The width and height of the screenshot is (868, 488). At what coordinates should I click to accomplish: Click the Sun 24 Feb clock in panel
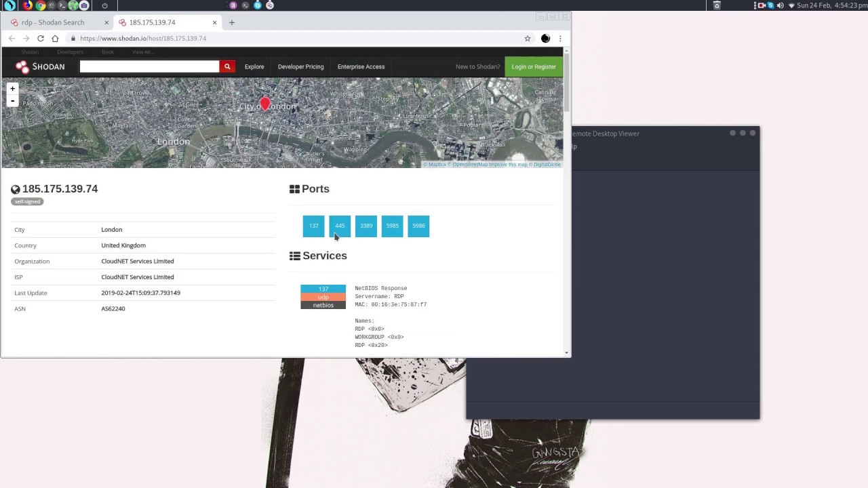pos(832,5)
